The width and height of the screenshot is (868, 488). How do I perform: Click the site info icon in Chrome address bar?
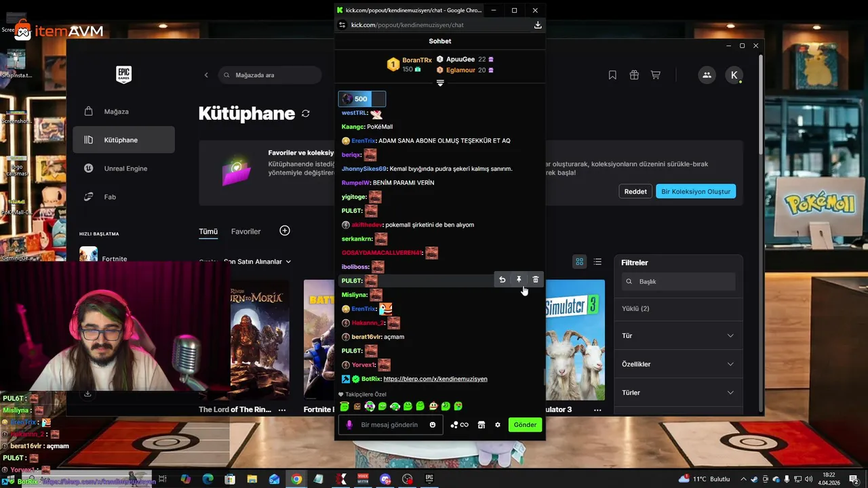click(x=342, y=25)
